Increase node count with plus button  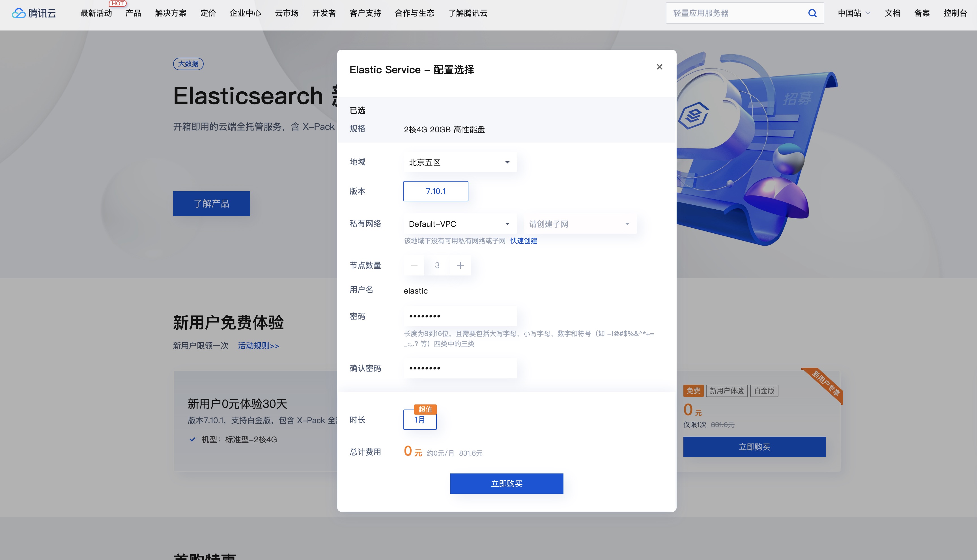click(460, 265)
